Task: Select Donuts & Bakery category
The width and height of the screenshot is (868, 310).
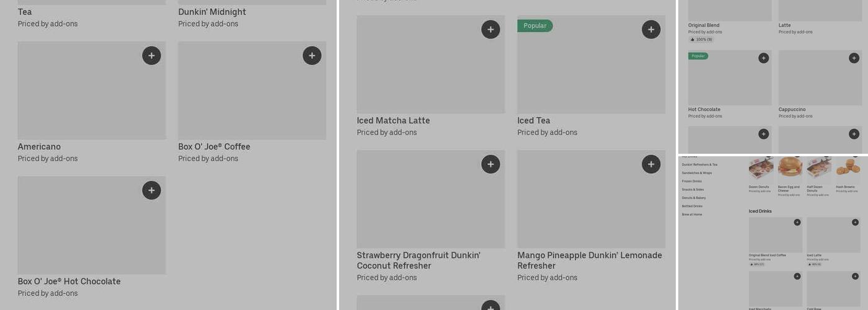Action: 694,198
